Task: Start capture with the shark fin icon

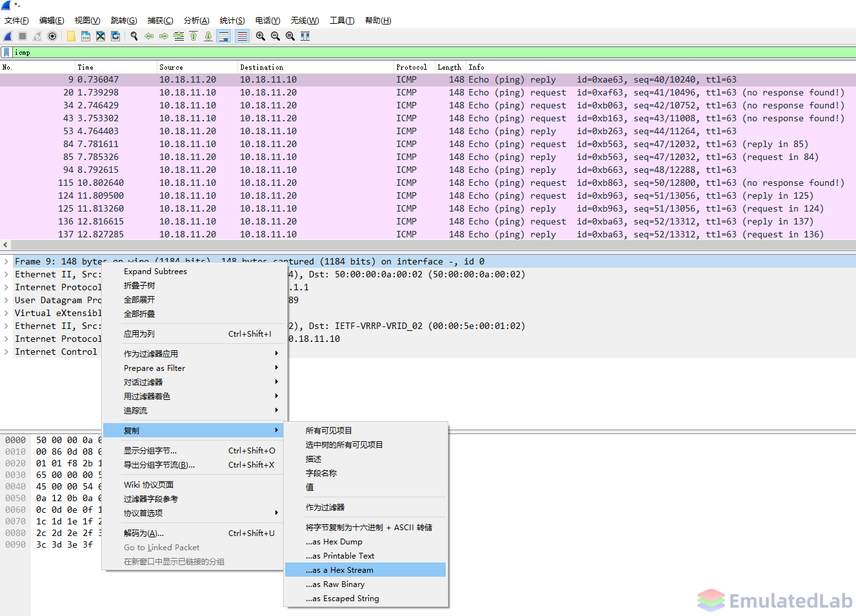Action: [x=8, y=36]
